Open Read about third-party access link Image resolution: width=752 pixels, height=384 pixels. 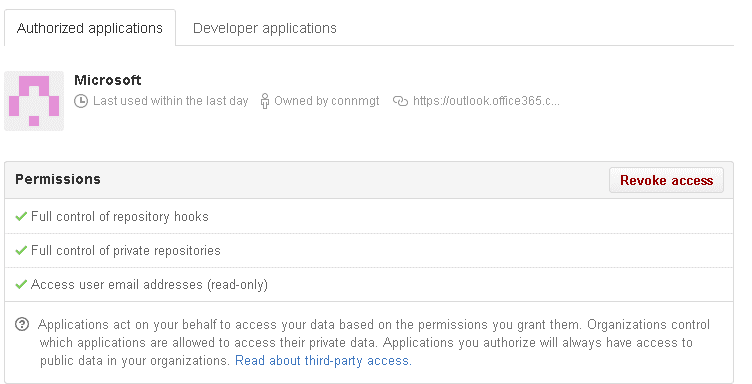click(x=323, y=361)
